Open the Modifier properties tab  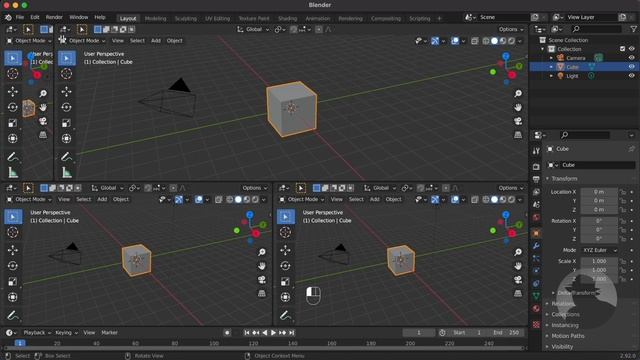pos(536,246)
